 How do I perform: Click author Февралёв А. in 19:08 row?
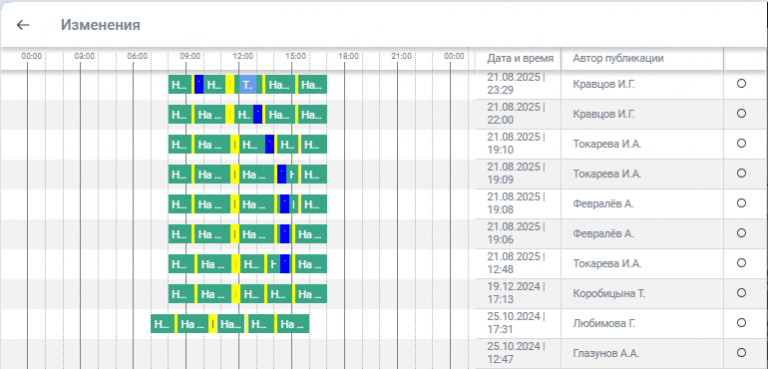[603, 204]
